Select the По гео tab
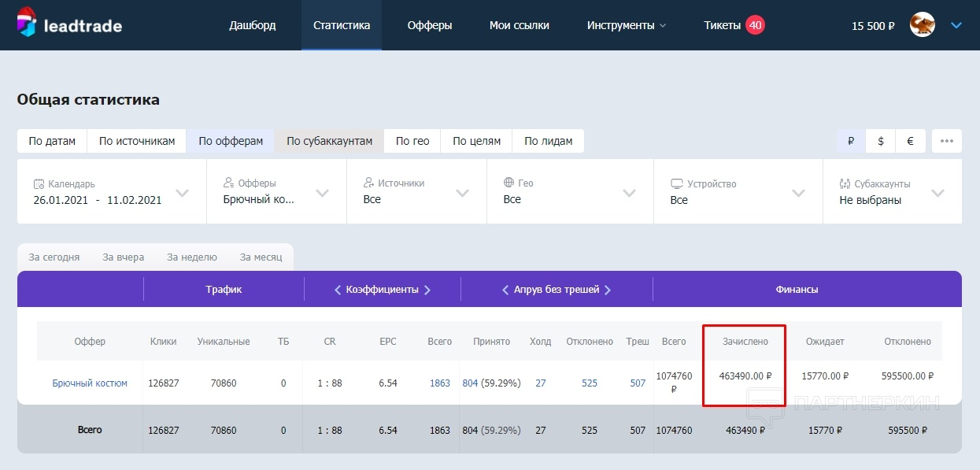The height and width of the screenshot is (470, 980). [412, 141]
